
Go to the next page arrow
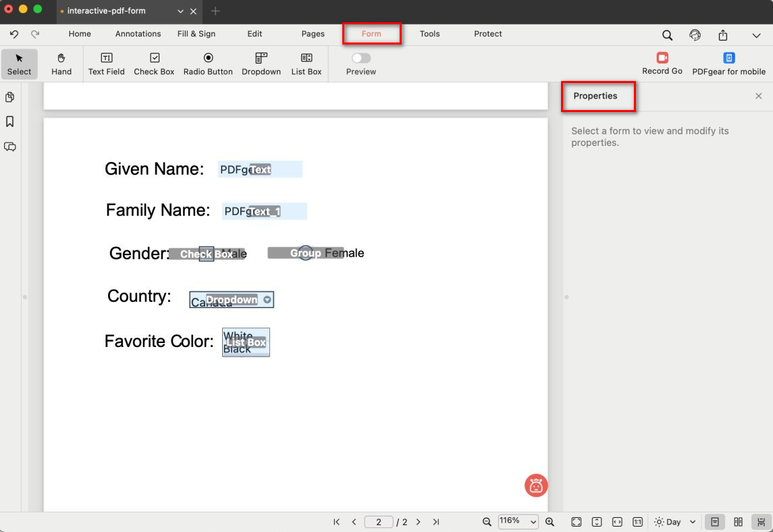419,522
